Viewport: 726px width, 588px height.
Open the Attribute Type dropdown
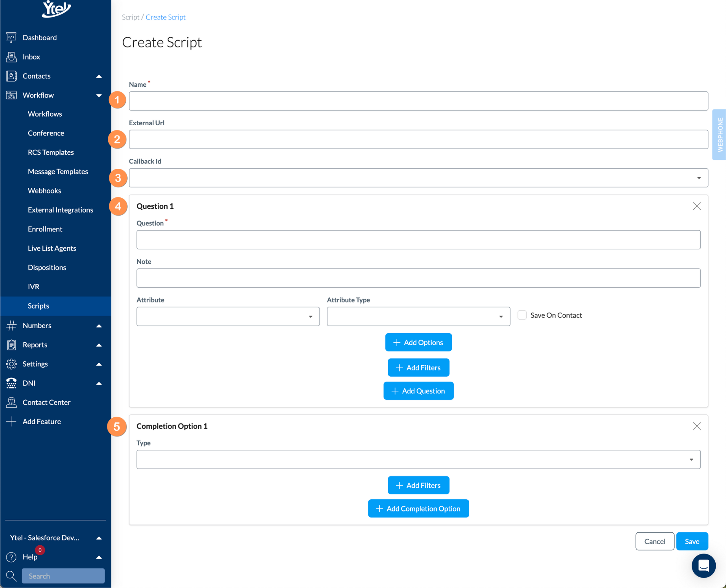click(418, 316)
